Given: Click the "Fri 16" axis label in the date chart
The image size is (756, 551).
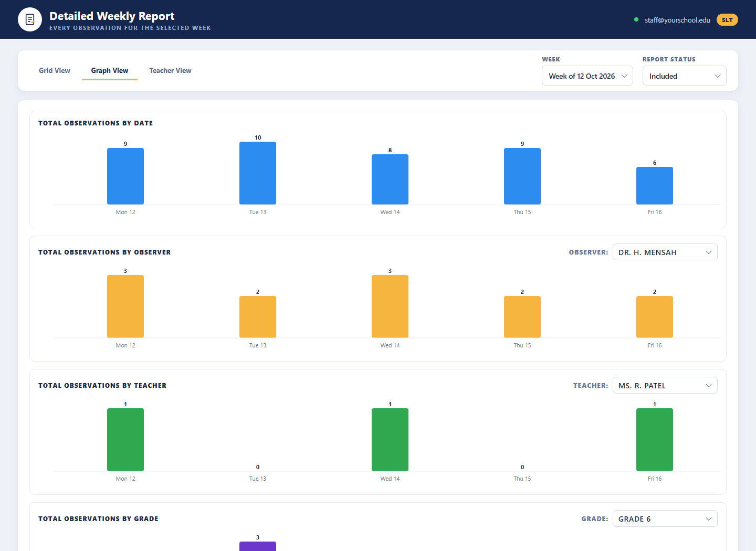Looking at the screenshot, I should pos(655,212).
